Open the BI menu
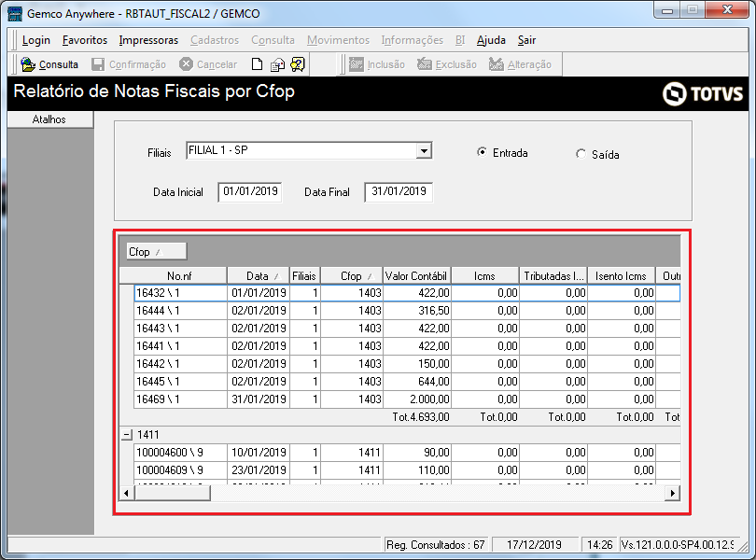Image resolution: width=756 pixels, height=560 pixels. click(460, 40)
